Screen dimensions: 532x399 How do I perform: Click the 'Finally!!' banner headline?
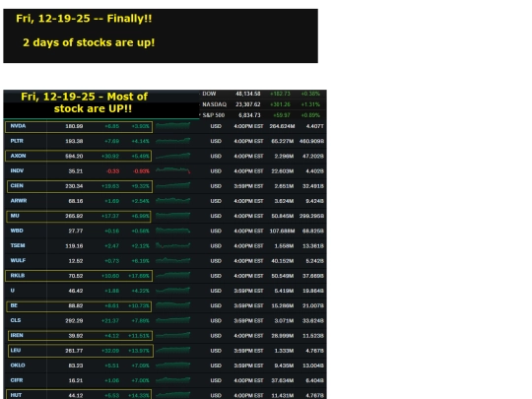pos(84,19)
